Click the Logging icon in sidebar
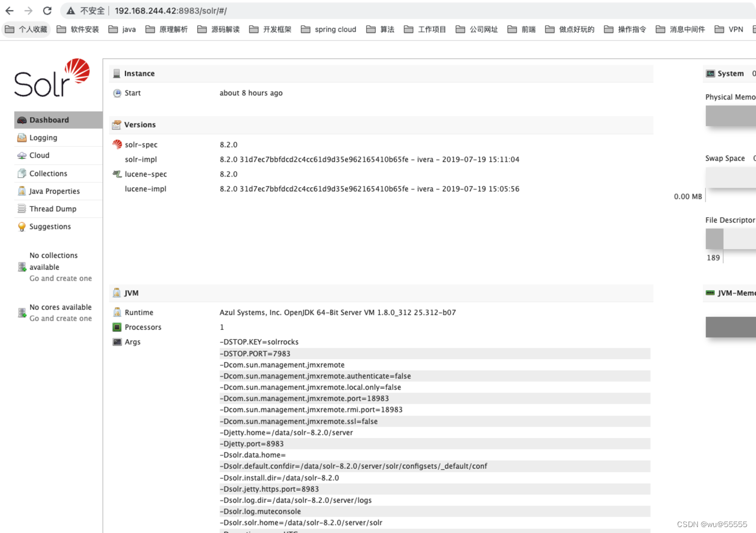 click(x=22, y=138)
